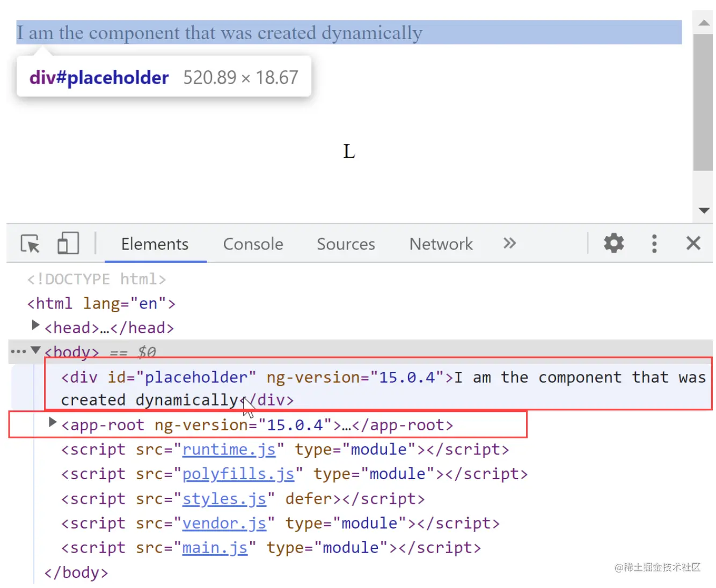Viewport: 716px width, 588px height.
Task: Click the page's vertical scrollbar thumb
Action: (x=703, y=102)
